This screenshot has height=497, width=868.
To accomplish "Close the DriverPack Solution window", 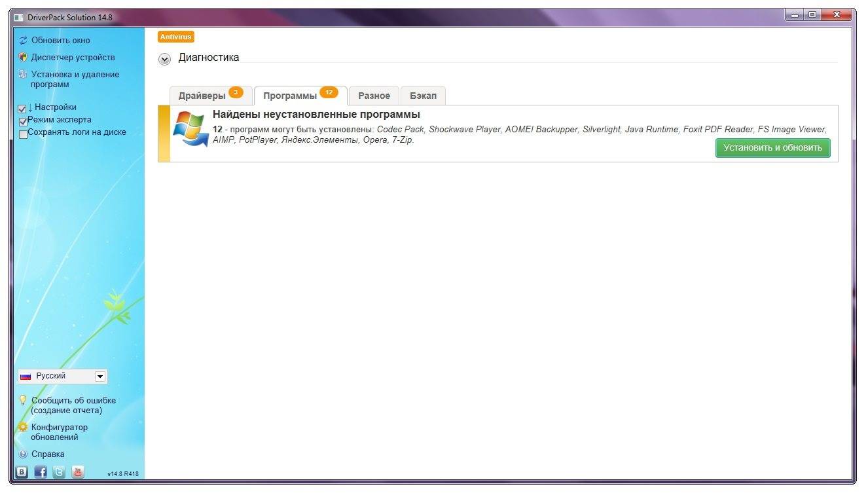I will coord(837,15).
